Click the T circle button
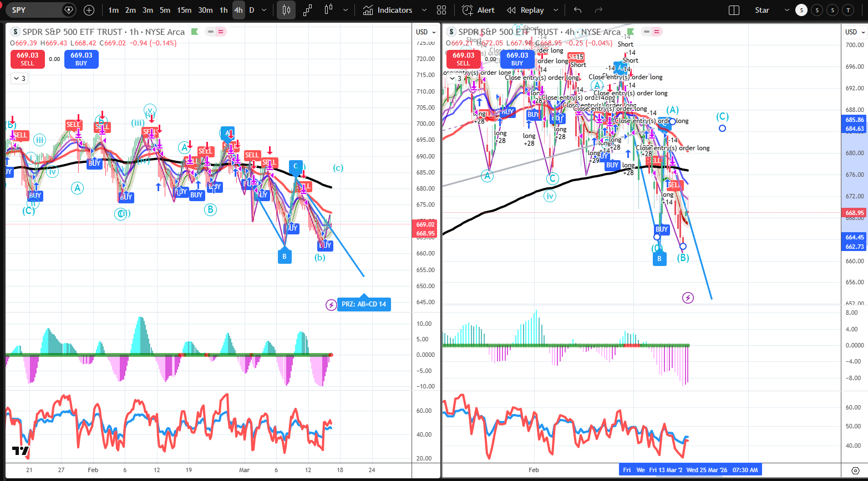This screenshot has width=868, height=481. coord(848,10)
